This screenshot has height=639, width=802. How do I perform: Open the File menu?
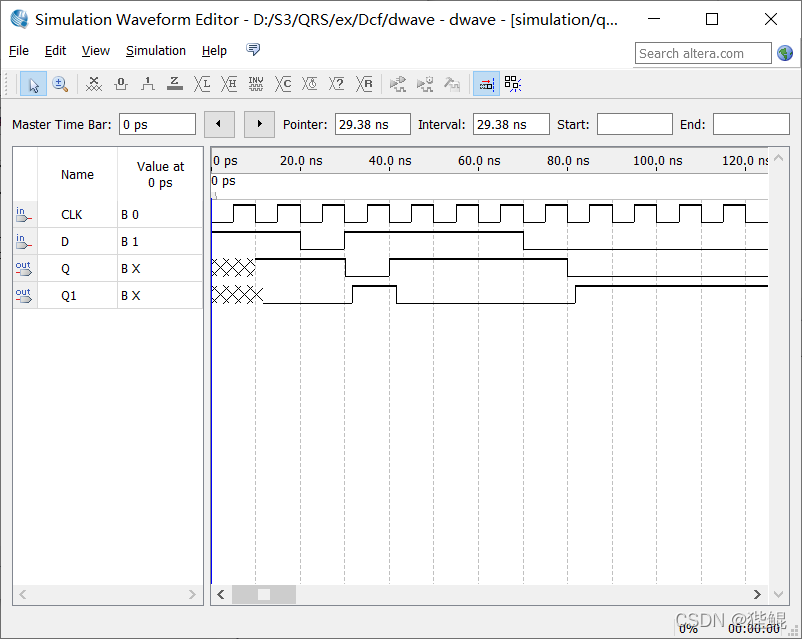[x=19, y=51]
